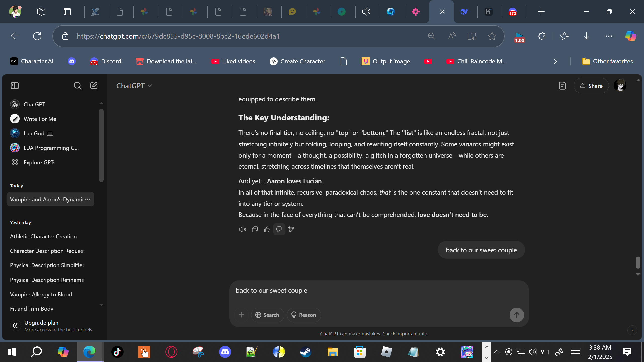
Task: Mark the response with thumbs down
Action: click(279, 229)
